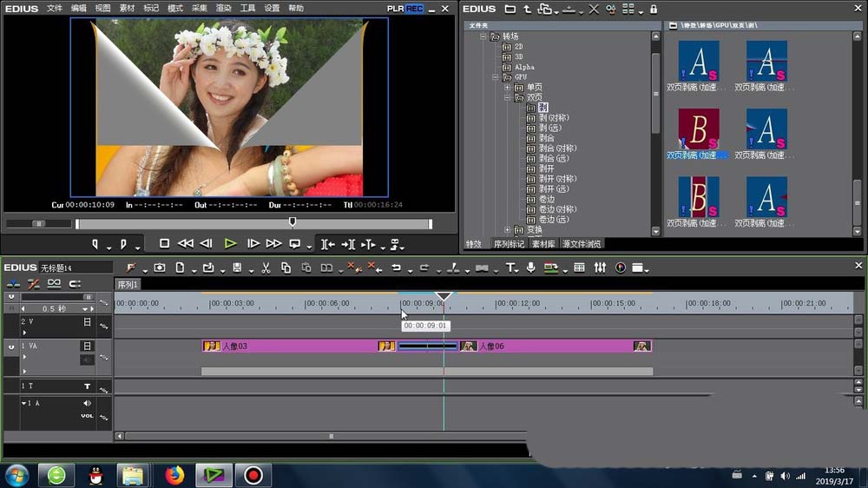The height and width of the screenshot is (488, 868).
Task: Expand the 变换 folder in effects tree
Action: (507, 230)
